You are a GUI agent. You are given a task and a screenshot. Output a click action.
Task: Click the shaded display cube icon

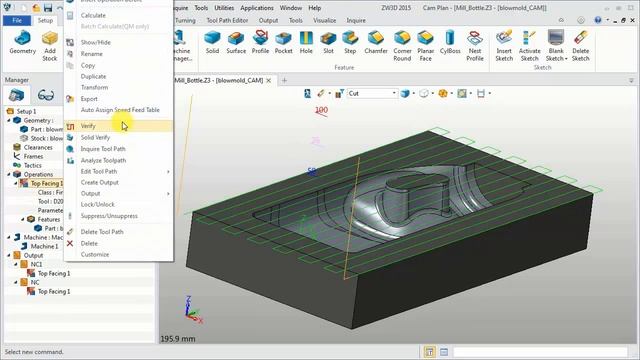(x=404, y=93)
